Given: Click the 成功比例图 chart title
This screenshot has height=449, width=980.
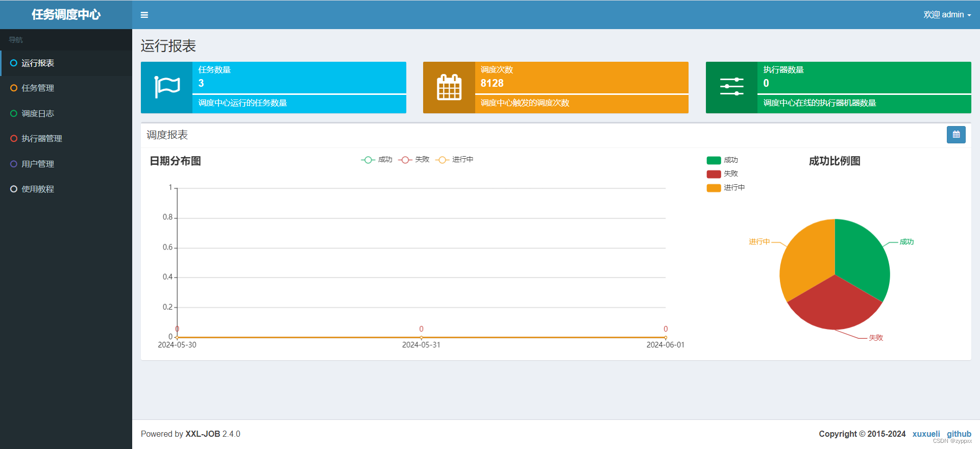Looking at the screenshot, I should coord(835,161).
